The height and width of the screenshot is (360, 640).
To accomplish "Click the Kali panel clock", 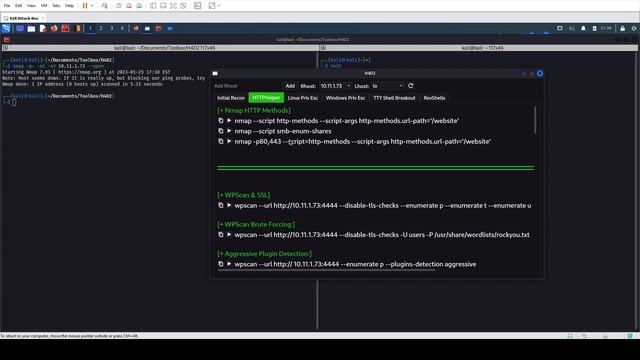I will click(606, 28).
